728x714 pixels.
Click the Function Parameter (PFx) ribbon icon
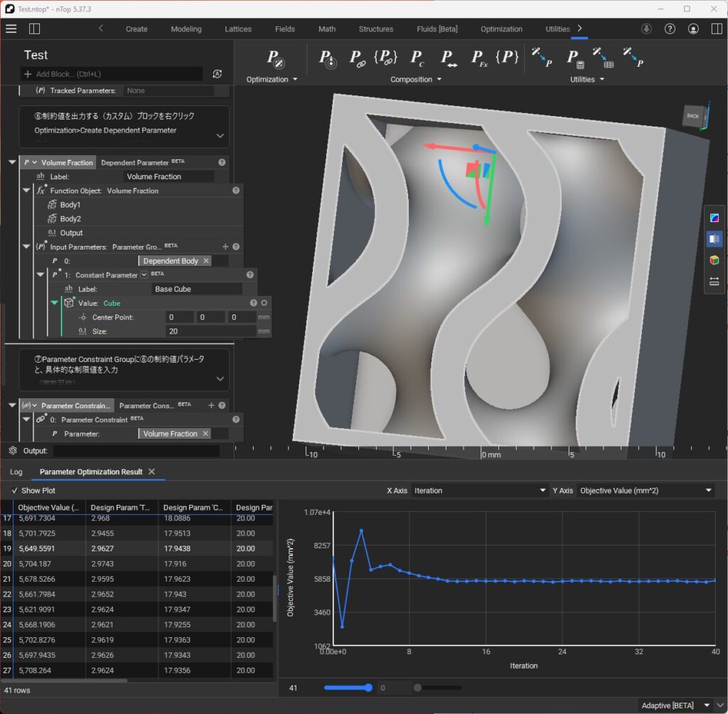(x=478, y=59)
